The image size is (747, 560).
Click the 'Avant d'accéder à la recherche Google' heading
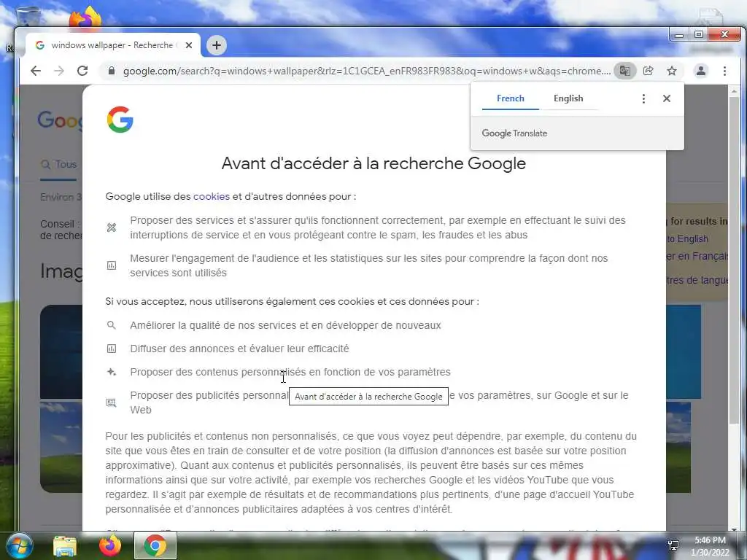(374, 163)
